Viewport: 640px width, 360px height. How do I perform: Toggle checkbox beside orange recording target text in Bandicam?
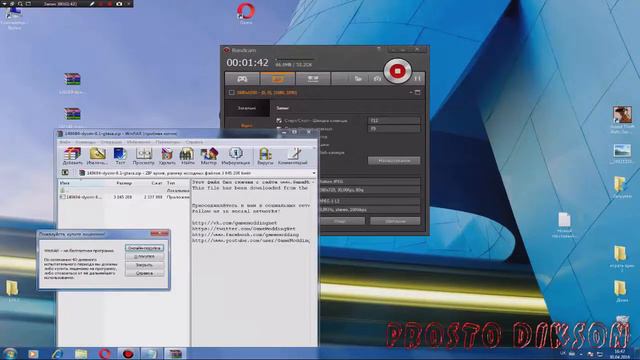[x=231, y=93]
